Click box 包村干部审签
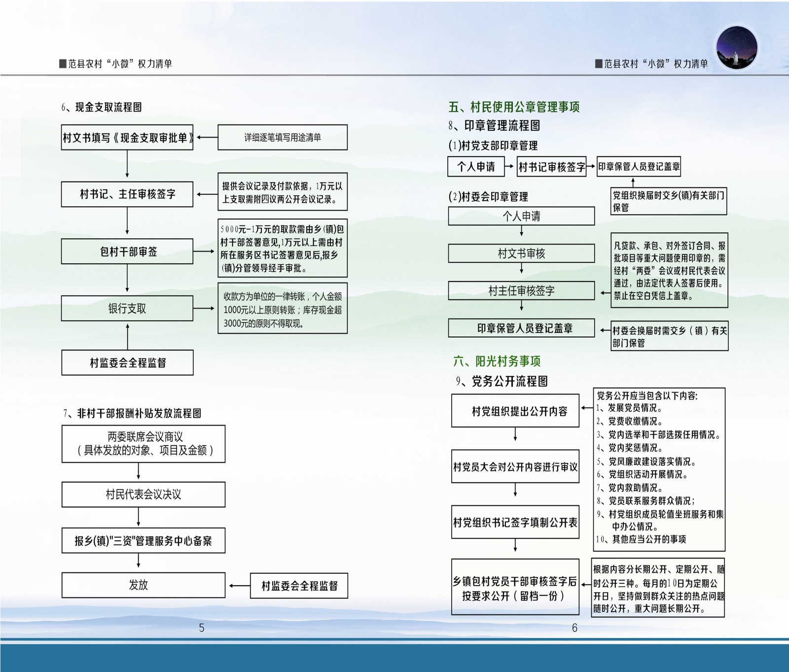 pyautogui.click(x=127, y=251)
